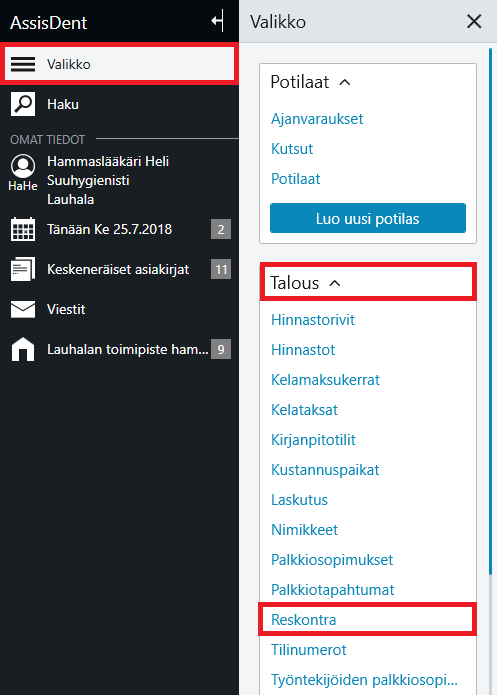Open today's calendar icon

[x=23, y=229]
